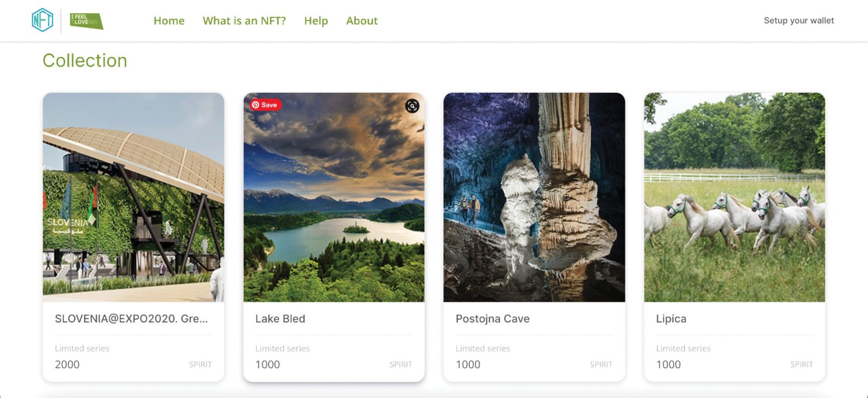Click the visual search icon on Lake Bled image
This screenshot has height=398, width=868.
412,106
